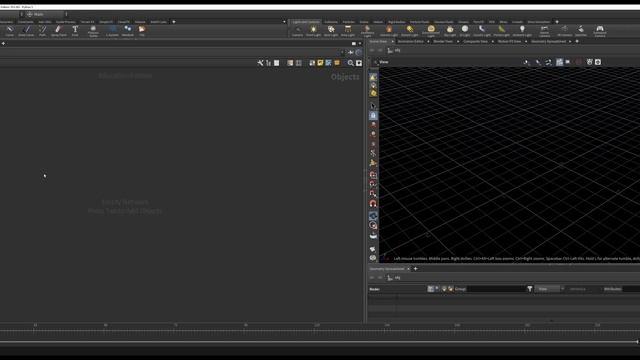640x360 pixels.
Task: Open the left shelf set options arrow
Action: (284, 22)
